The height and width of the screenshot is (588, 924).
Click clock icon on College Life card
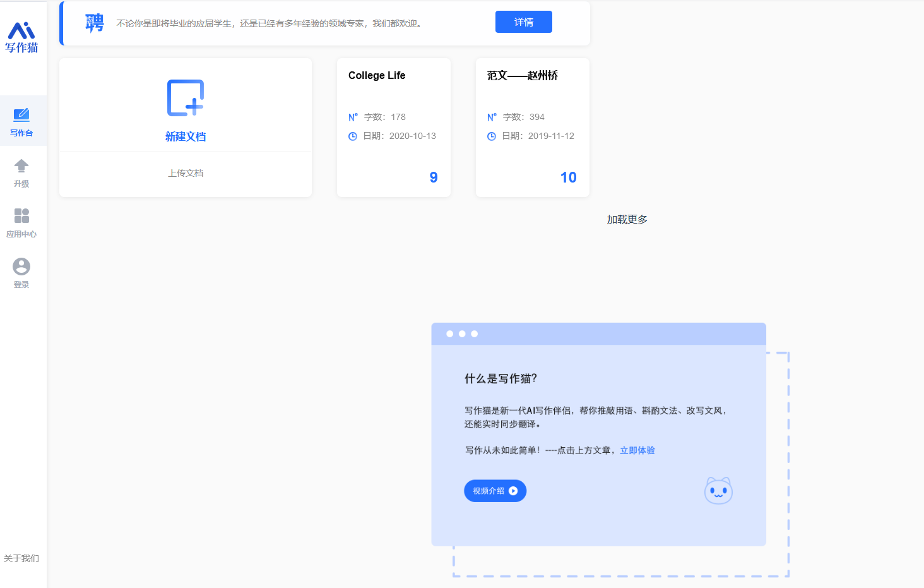pos(353,136)
